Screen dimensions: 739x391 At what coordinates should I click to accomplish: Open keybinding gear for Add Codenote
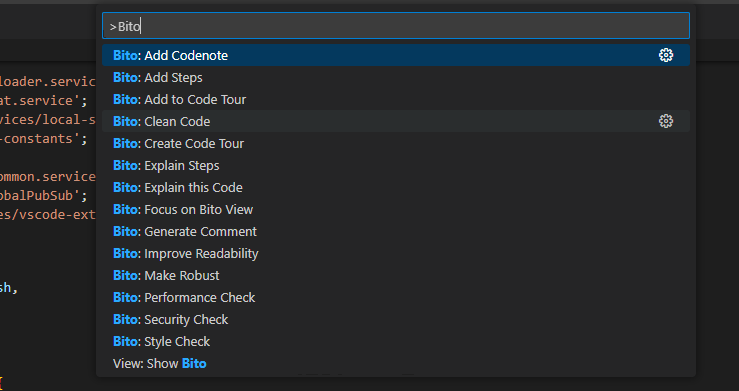665,55
